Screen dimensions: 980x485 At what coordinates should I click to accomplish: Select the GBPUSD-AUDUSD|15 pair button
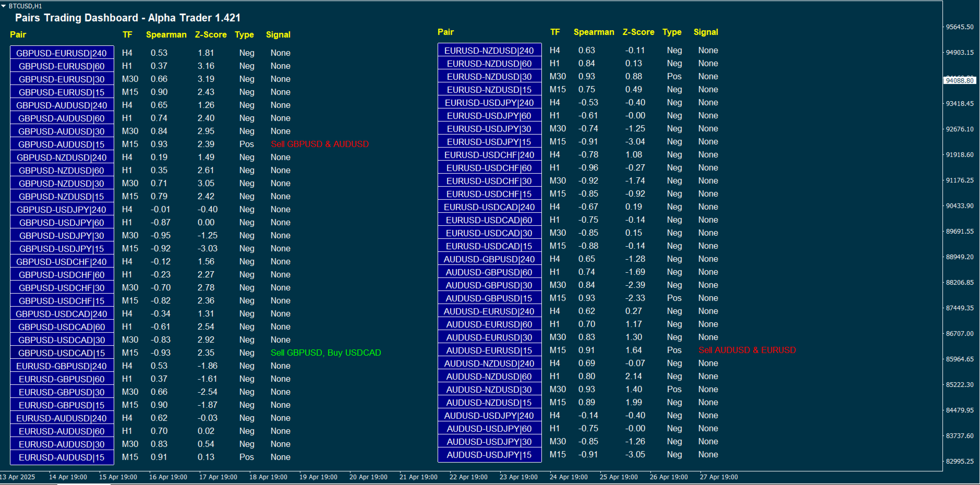[x=62, y=144]
